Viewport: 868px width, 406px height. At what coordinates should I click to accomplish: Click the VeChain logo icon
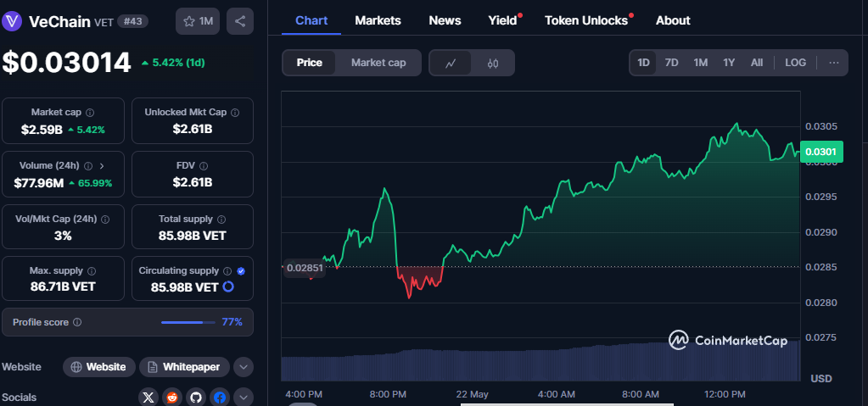tap(12, 21)
